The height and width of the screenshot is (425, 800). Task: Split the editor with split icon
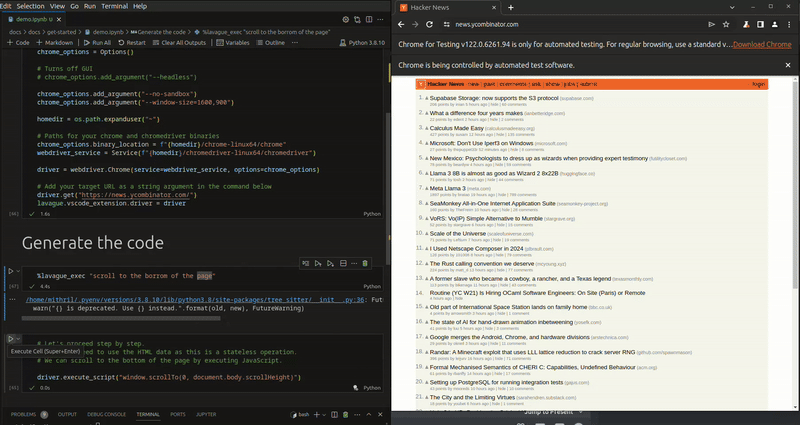(x=369, y=19)
